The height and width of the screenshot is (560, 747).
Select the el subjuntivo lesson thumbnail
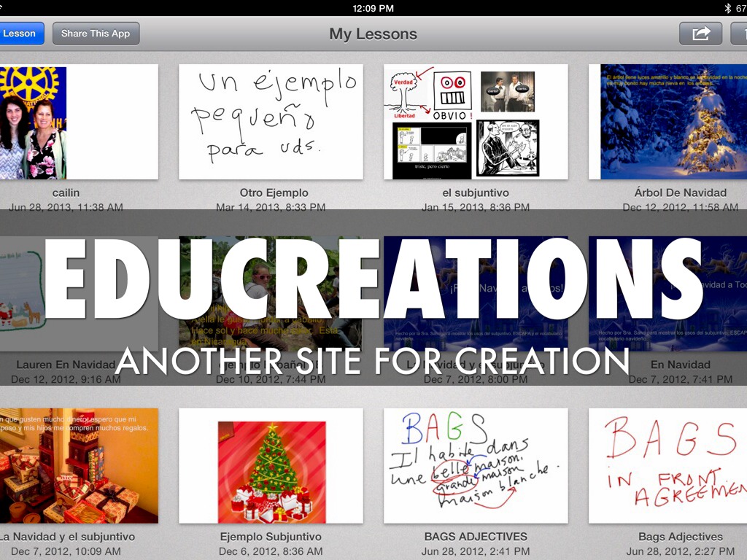[476, 122]
